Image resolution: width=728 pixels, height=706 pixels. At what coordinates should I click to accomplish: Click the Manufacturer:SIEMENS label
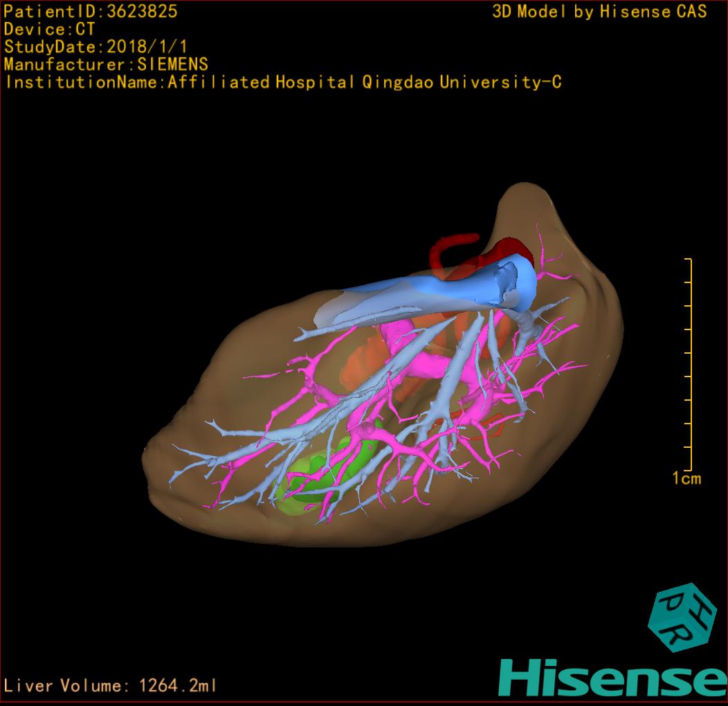[x=106, y=64]
